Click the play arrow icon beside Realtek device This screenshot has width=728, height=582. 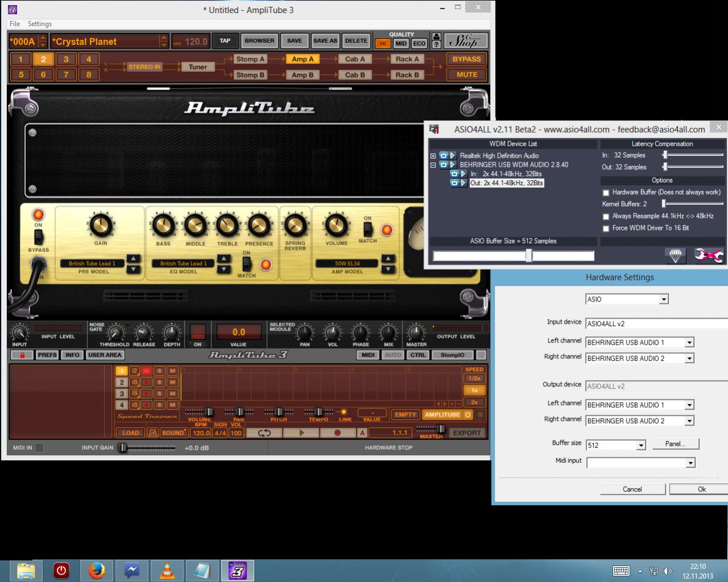point(453,155)
